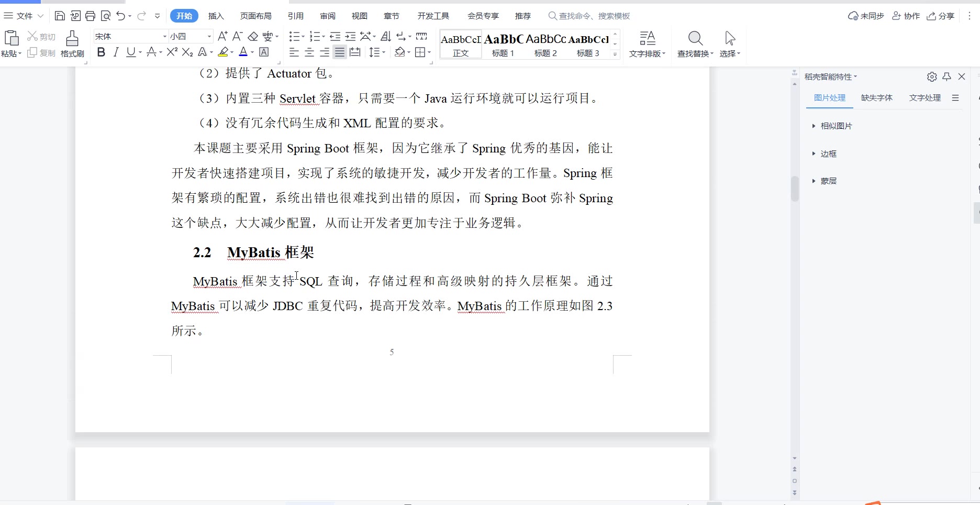Viewport: 980px width, 505px height.
Task: Click the yellow highlight color button
Action: tap(223, 52)
